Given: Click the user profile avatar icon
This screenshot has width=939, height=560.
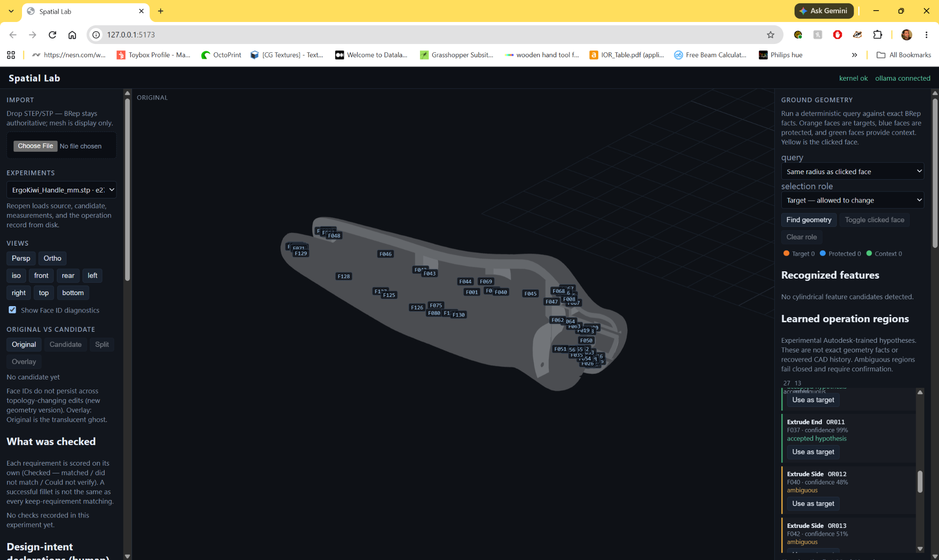Looking at the screenshot, I should point(906,35).
